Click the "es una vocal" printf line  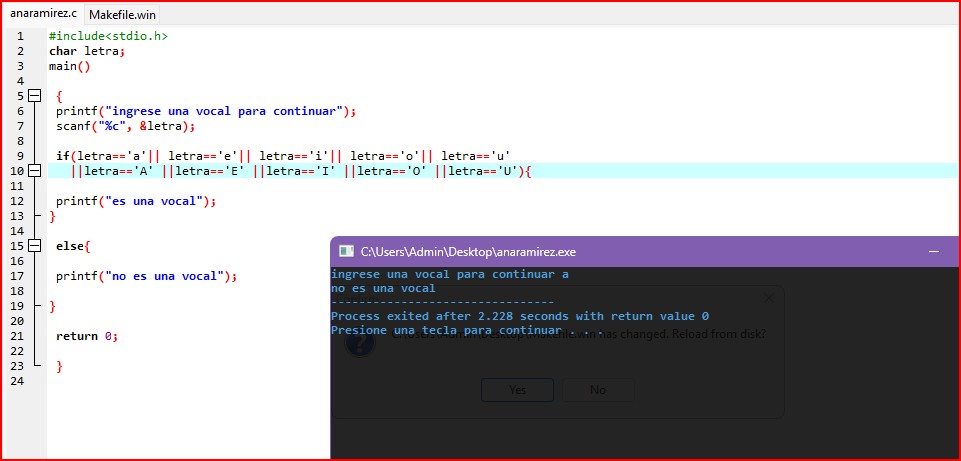click(x=136, y=201)
